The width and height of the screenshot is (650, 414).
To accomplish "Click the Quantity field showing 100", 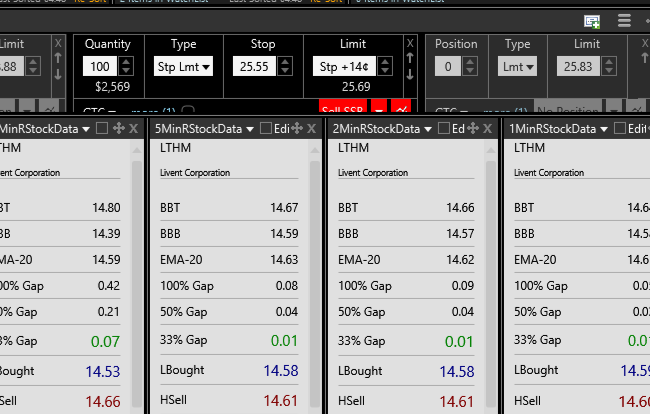I will [x=100, y=66].
